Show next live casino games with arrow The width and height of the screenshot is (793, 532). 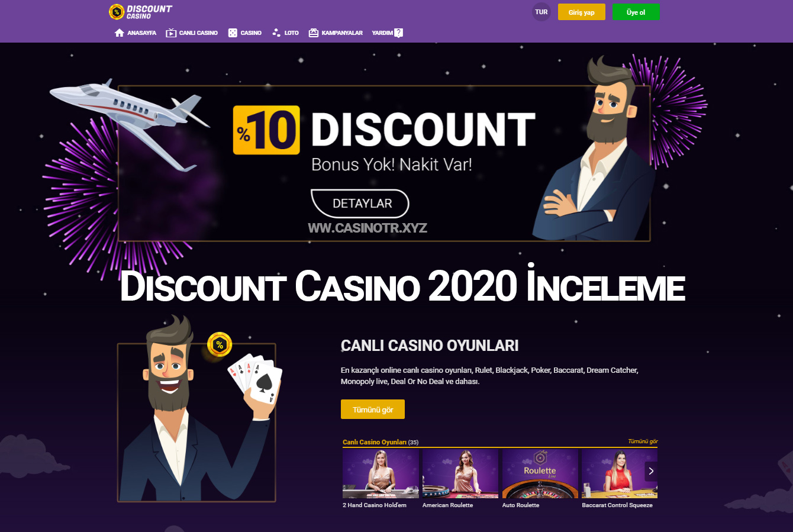651,471
